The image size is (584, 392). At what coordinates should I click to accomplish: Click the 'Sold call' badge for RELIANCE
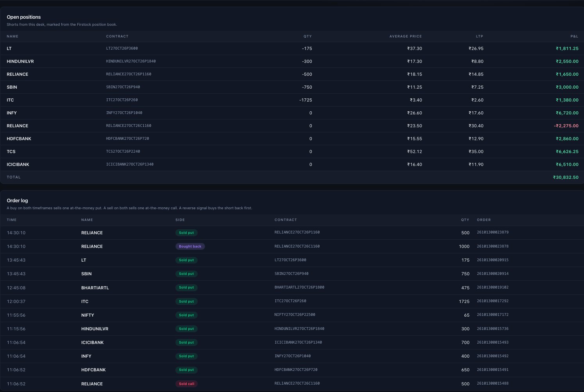186,384
